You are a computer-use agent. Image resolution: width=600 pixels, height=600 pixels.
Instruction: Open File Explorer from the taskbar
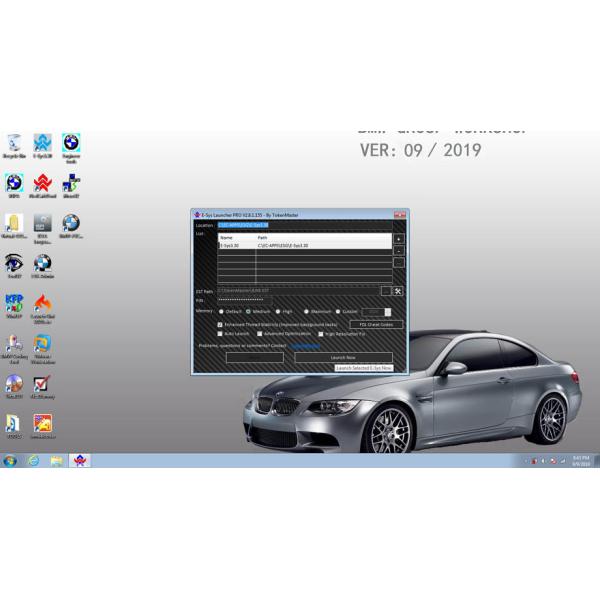point(57,461)
